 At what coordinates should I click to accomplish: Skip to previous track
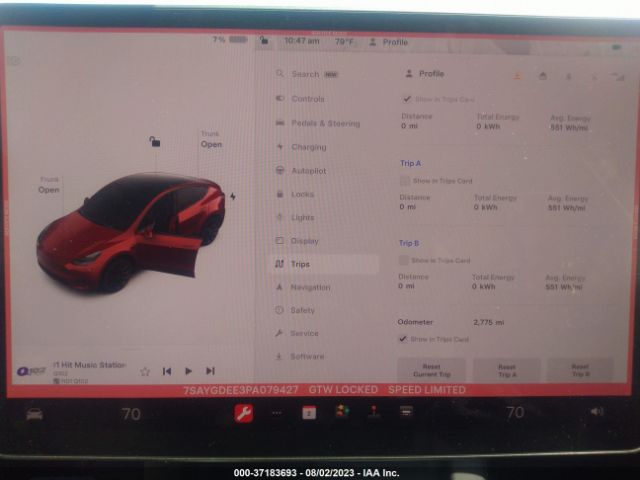tap(167, 371)
